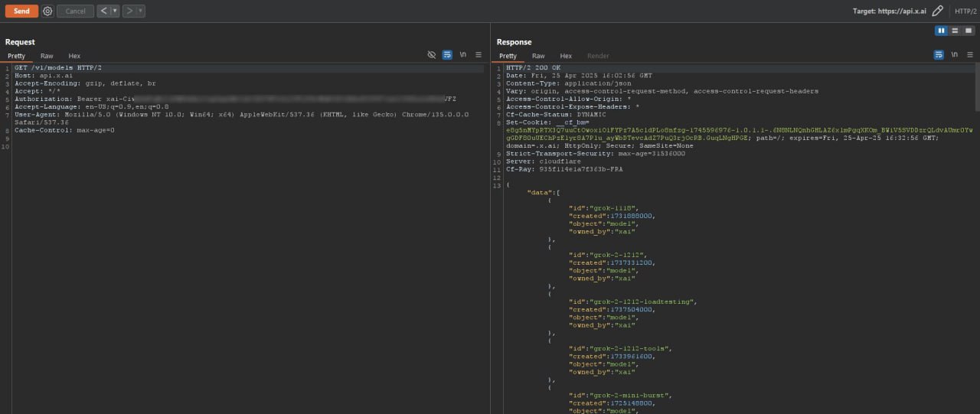The width and height of the screenshot is (980, 414).
Task: Toggle hidden-items eye icon in Request panel
Action: (x=432, y=55)
